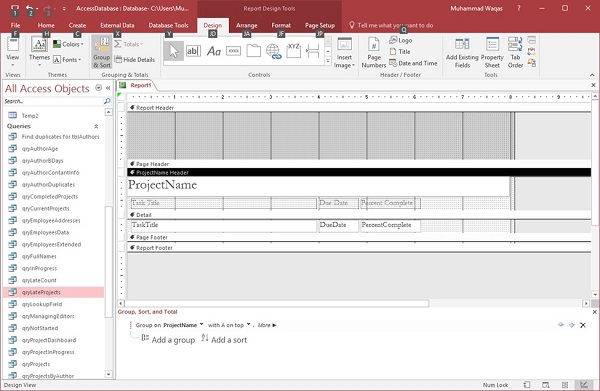Pick the Tab Control icon in Controls
600x391 pixels.
click(253, 51)
